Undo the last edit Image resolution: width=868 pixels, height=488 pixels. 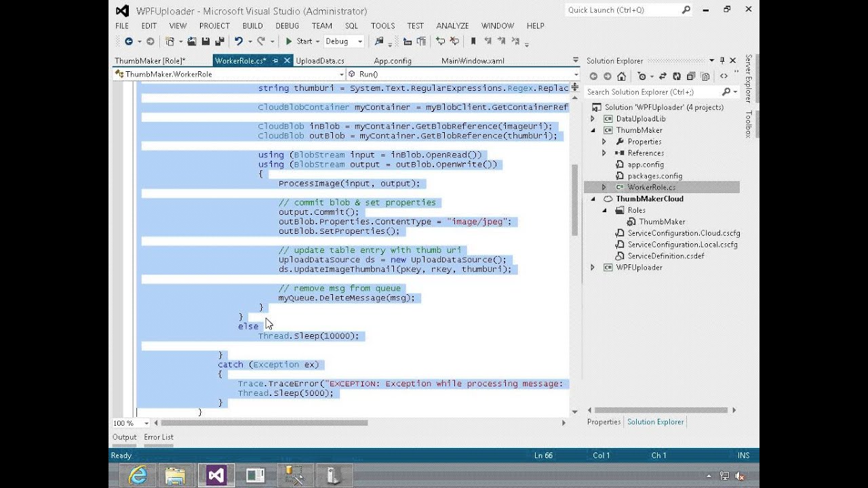coord(238,41)
